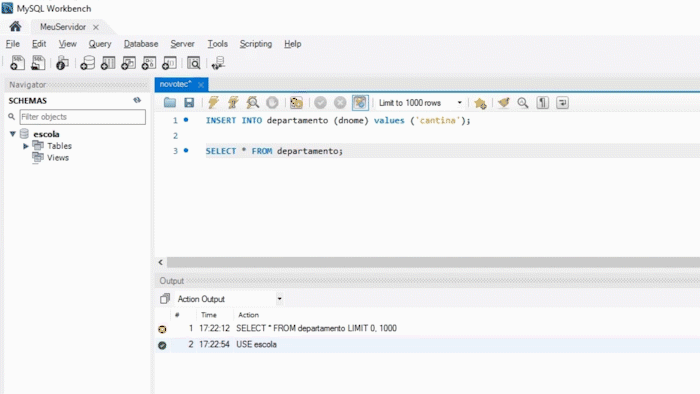Open the Edit menu
This screenshot has width=700, height=394.
pos(39,44)
